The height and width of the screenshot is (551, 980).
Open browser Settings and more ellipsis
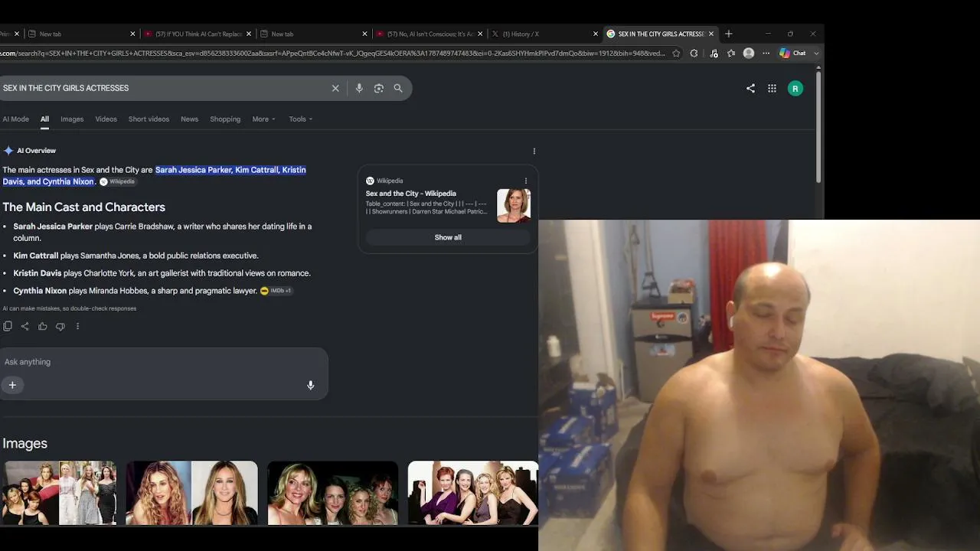[x=766, y=54]
